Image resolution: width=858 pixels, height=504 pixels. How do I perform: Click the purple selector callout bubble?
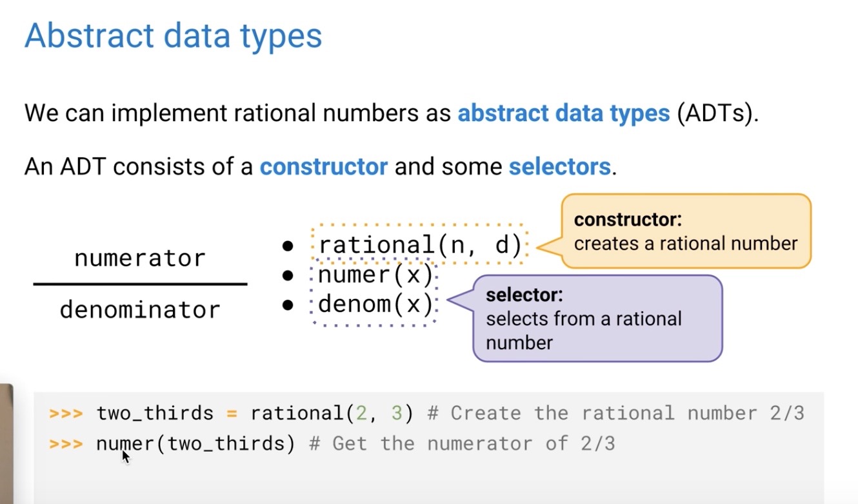(597, 318)
